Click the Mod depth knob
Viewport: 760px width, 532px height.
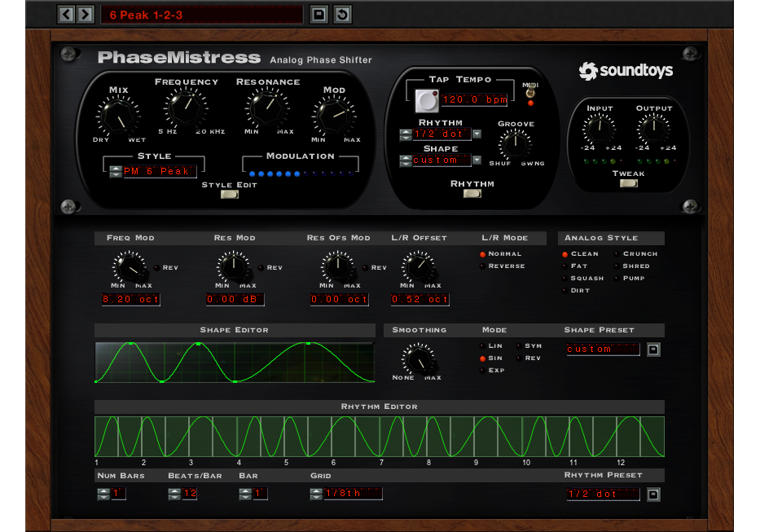point(334,117)
